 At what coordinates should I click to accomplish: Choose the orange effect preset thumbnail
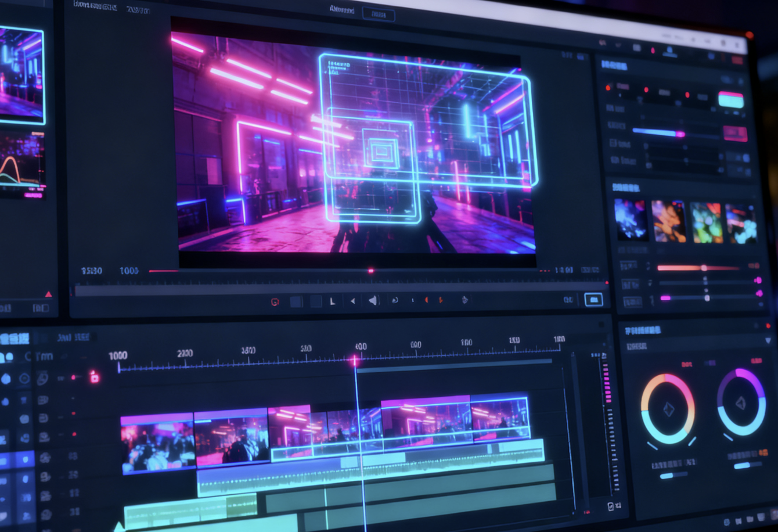668,221
